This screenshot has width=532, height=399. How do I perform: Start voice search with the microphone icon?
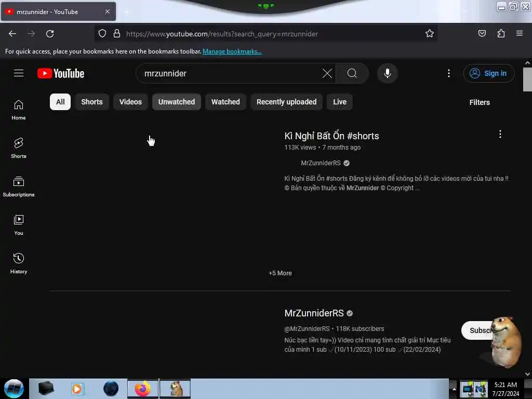point(388,73)
